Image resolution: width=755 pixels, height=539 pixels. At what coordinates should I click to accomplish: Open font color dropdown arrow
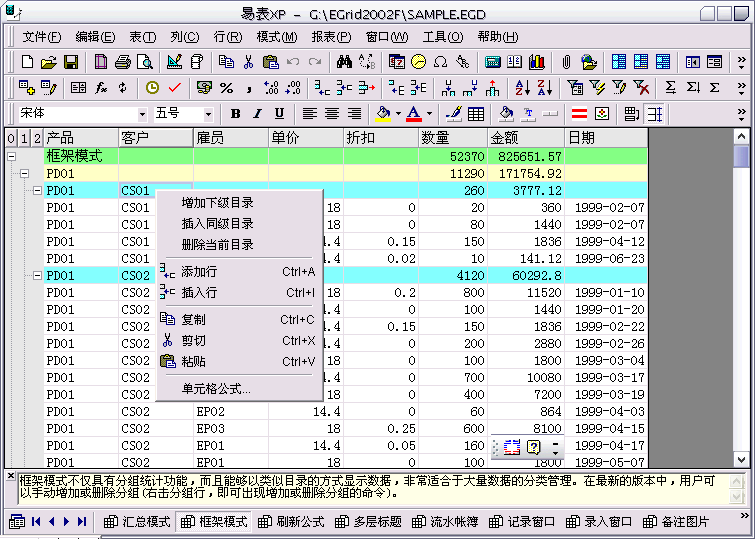[x=429, y=114]
